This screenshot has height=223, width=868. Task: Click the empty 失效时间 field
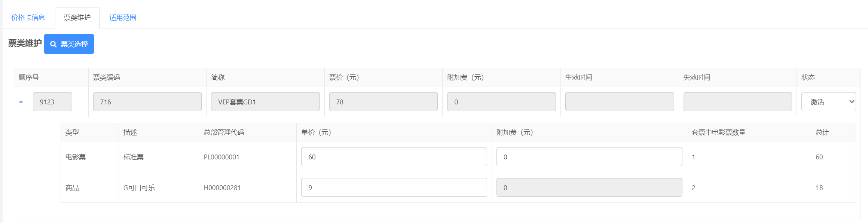point(738,102)
